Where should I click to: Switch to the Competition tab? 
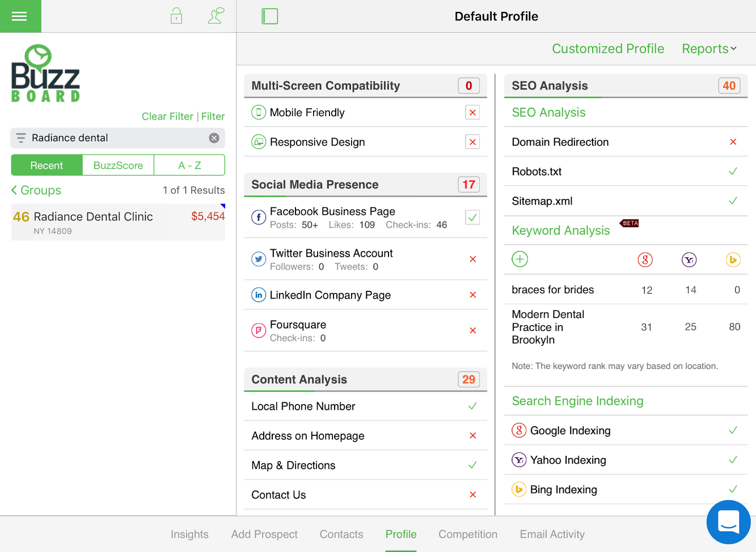[468, 534]
